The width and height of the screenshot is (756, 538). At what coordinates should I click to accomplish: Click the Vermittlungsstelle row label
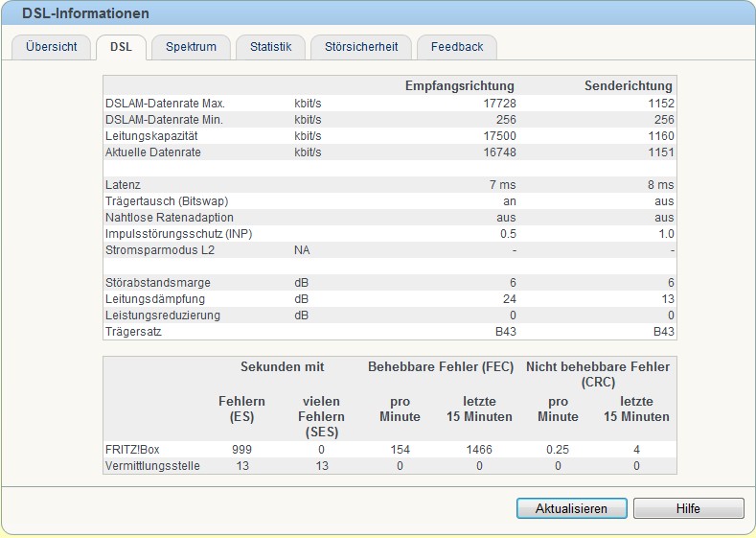point(152,466)
